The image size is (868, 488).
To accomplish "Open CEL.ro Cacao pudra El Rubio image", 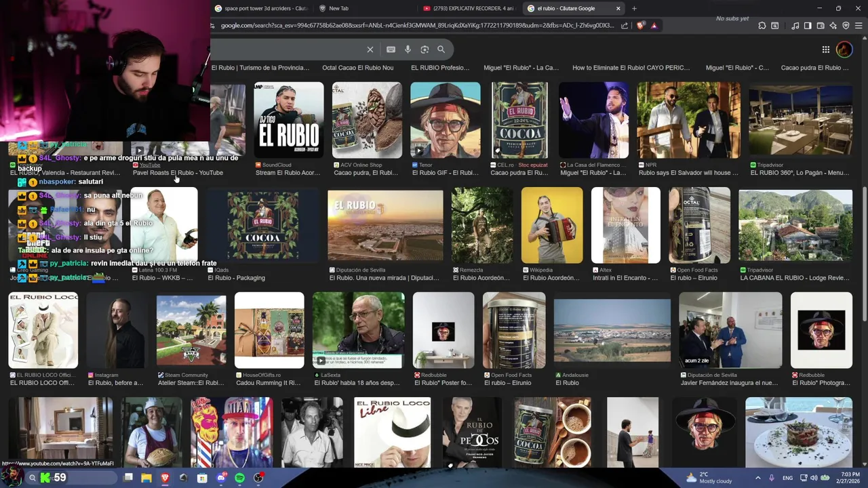I will click(519, 120).
